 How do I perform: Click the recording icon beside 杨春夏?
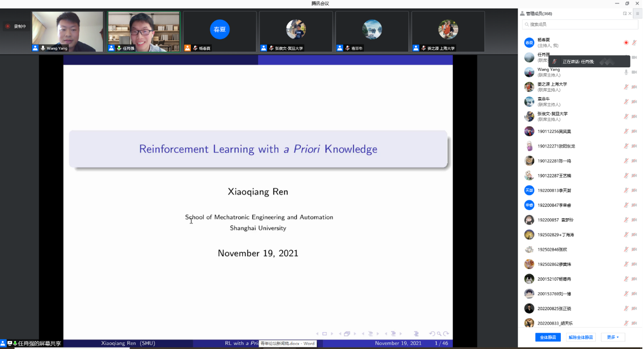tap(626, 43)
